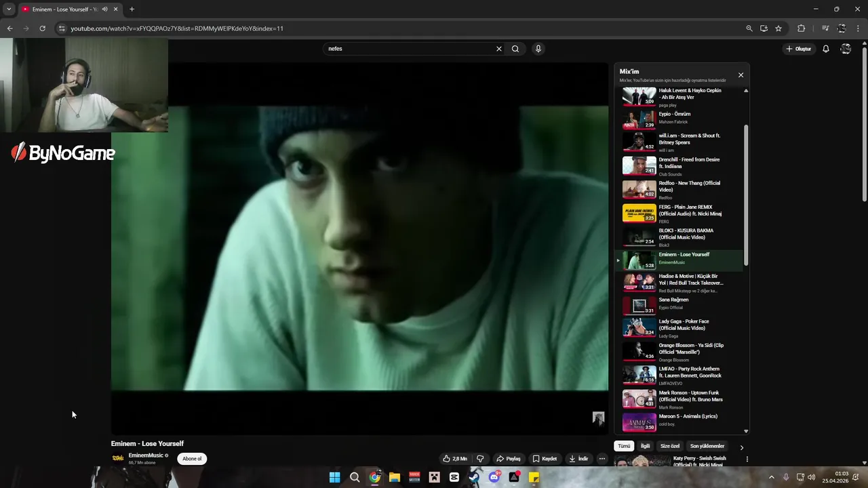This screenshot has width=868, height=488.
Task: Subscribe using Abone ol button
Action: click(192, 459)
